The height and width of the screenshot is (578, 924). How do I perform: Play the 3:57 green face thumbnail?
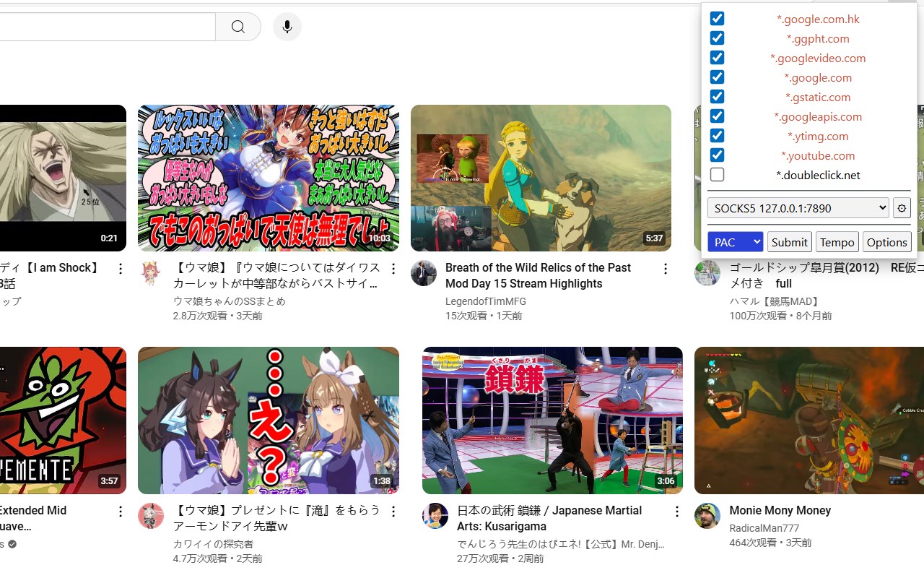pyautogui.click(x=63, y=420)
